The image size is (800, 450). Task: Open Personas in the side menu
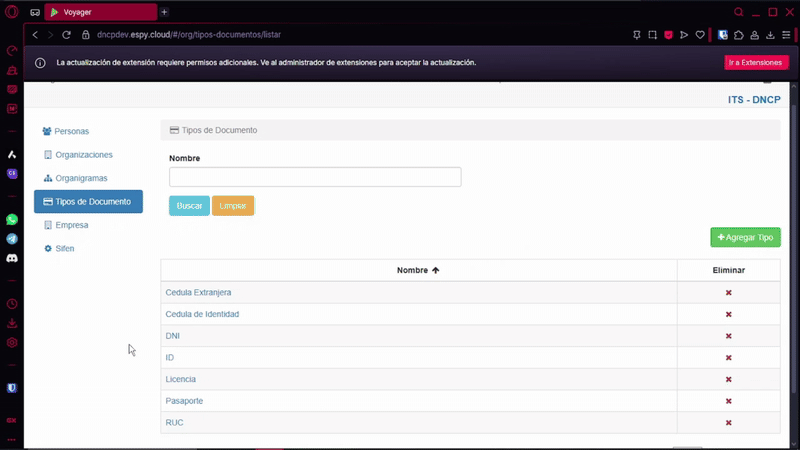click(66, 131)
